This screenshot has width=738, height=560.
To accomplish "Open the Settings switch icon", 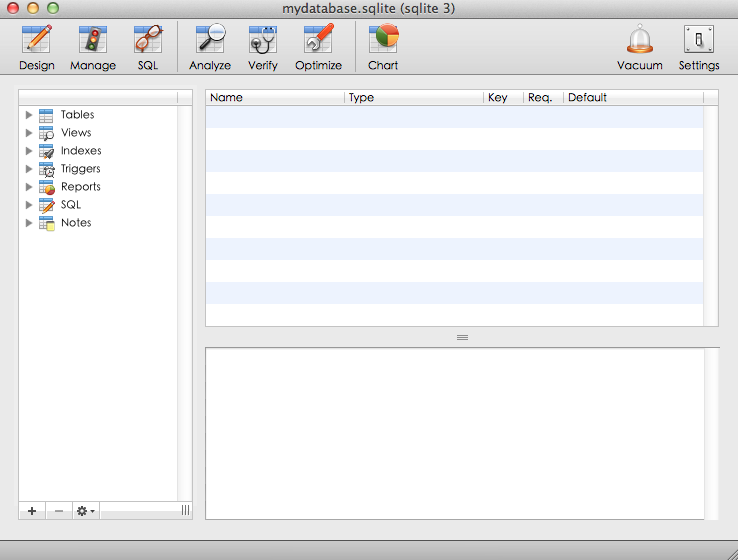I will [x=698, y=40].
